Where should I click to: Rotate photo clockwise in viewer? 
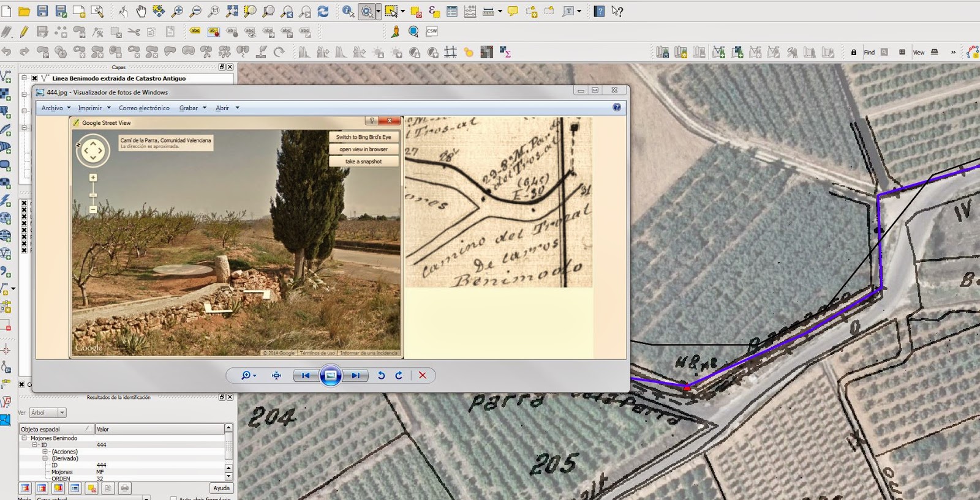coord(399,375)
